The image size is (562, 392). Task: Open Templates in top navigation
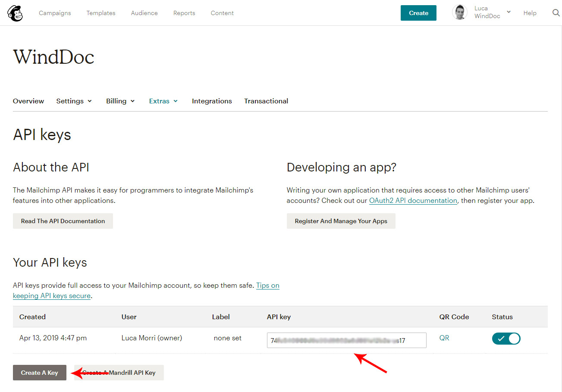pyautogui.click(x=101, y=13)
